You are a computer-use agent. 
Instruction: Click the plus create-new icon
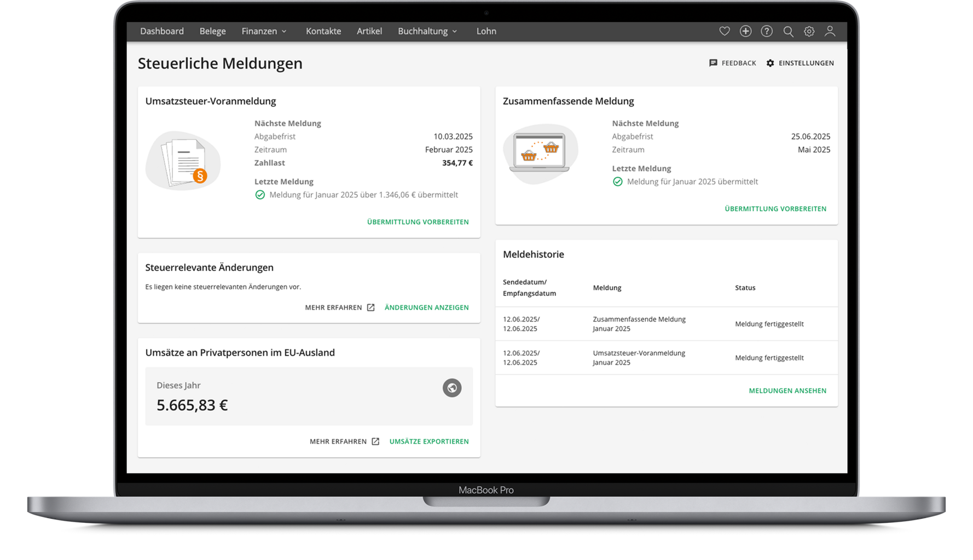(745, 31)
